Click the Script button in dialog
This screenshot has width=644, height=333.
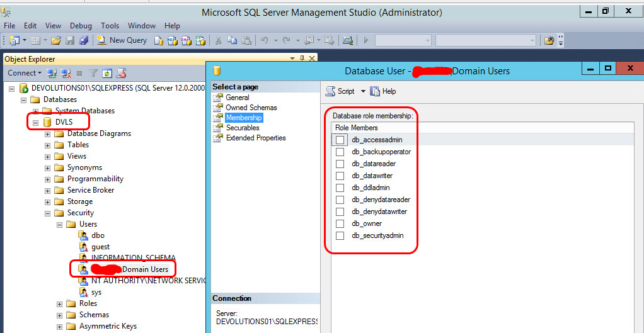tap(340, 91)
